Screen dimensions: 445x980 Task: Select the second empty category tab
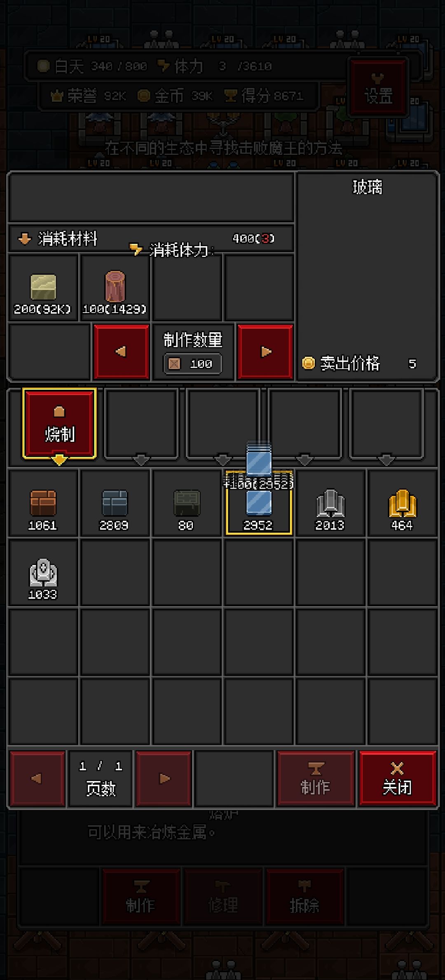[x=141, y=423]
